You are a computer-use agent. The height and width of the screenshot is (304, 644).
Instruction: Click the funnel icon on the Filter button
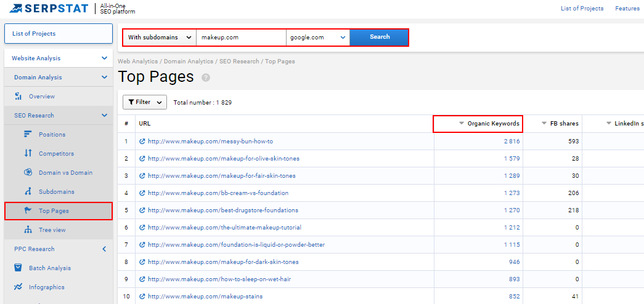(131, 102)
